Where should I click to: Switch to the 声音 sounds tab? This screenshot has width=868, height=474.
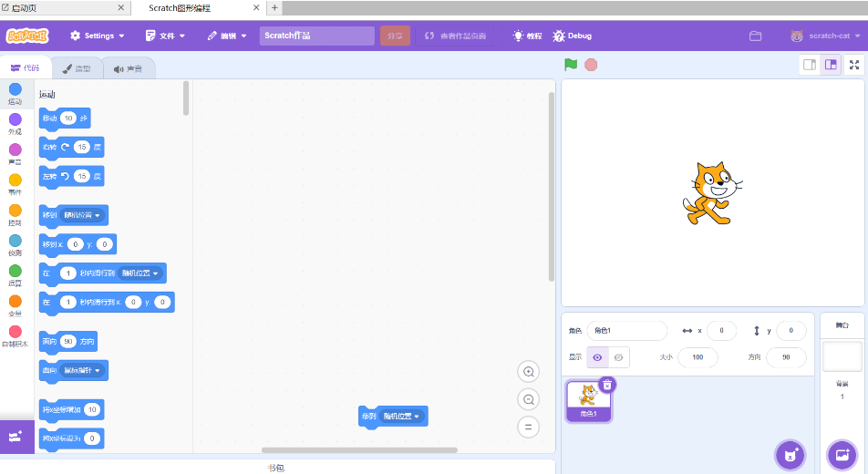[128, 68]
